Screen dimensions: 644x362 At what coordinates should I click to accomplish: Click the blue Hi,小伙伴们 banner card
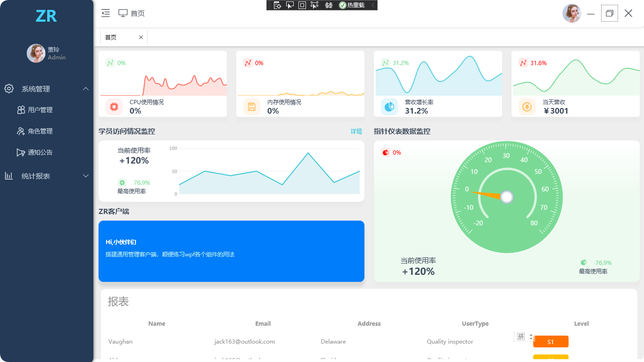click(231, 251)
